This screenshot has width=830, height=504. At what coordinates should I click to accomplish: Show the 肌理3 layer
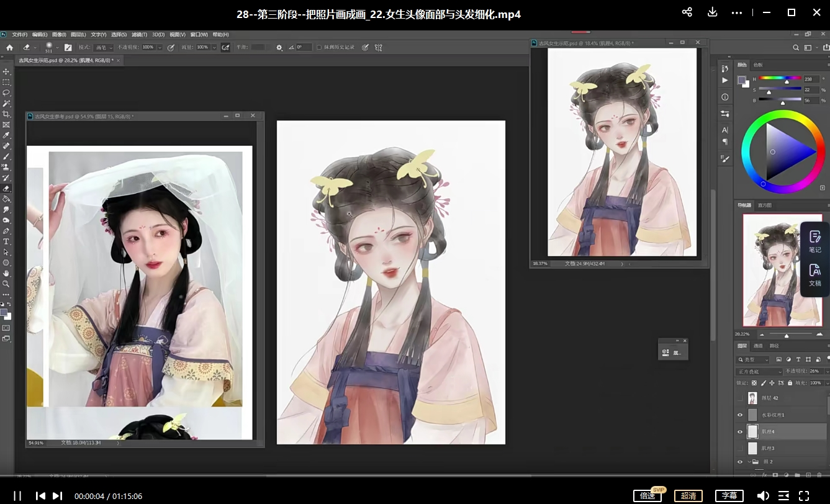click(739, 448)
